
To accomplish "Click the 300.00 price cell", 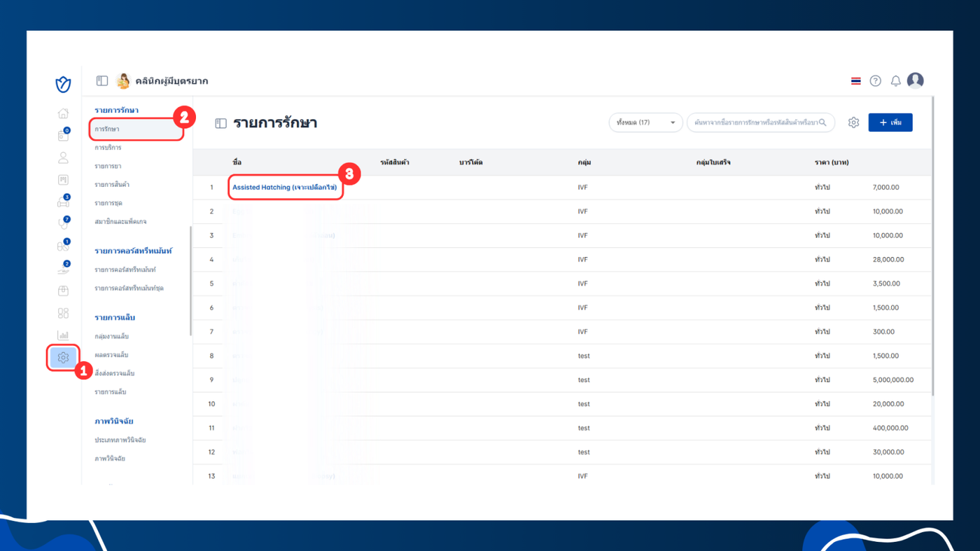I will 883,332.
